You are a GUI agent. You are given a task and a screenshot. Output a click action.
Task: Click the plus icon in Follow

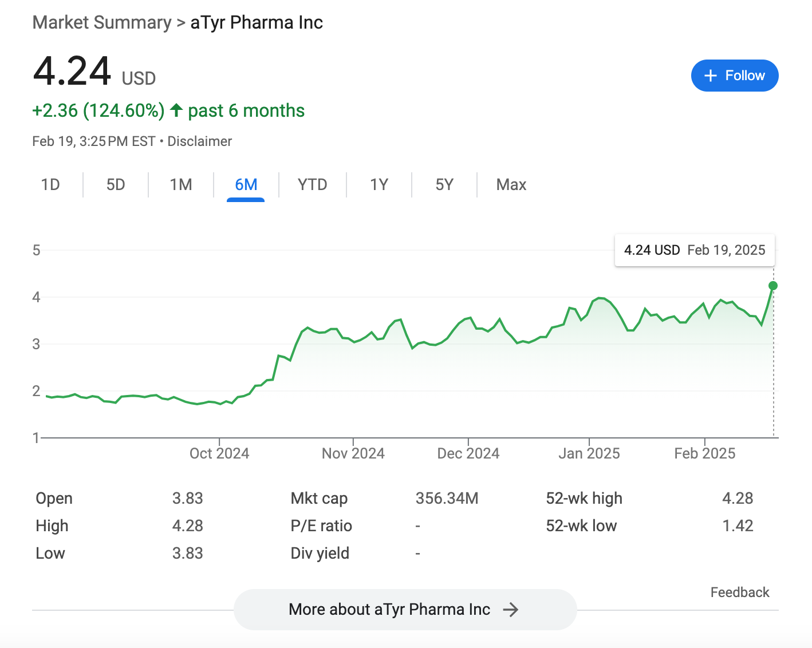pyautogui.click(x=711, y=76)
